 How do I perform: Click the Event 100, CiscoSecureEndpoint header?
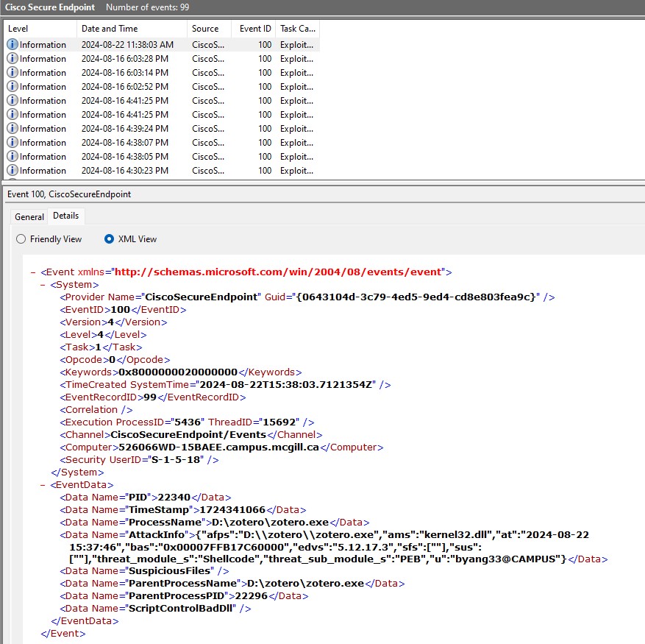(x=69, y=194)
